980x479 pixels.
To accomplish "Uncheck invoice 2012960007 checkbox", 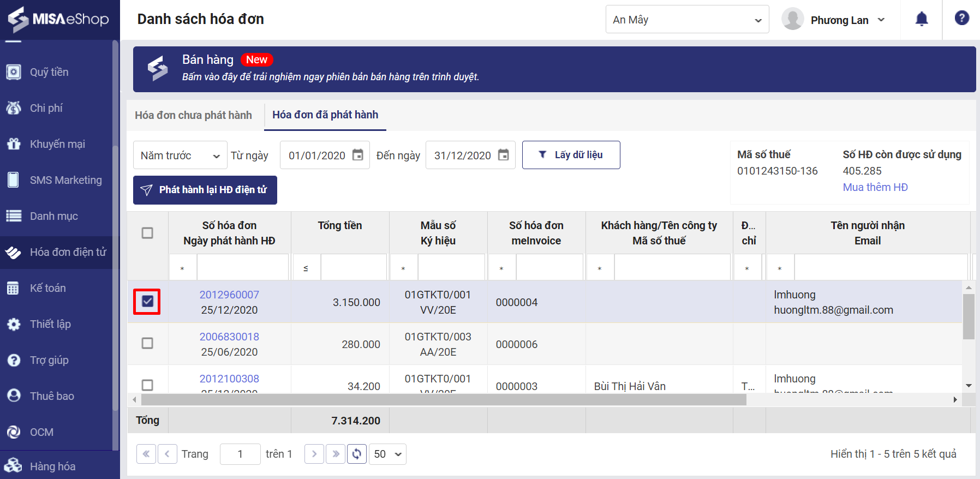I will [x=147, y=301].
